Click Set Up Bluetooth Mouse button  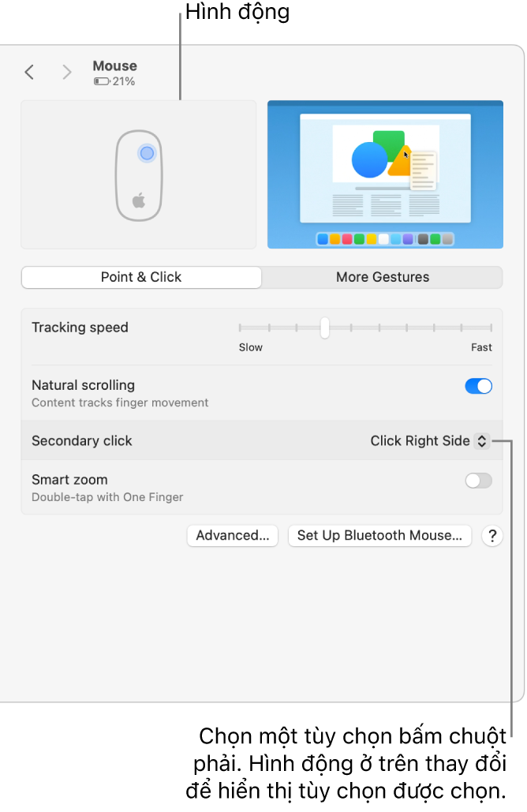click(x=379, y=536)
